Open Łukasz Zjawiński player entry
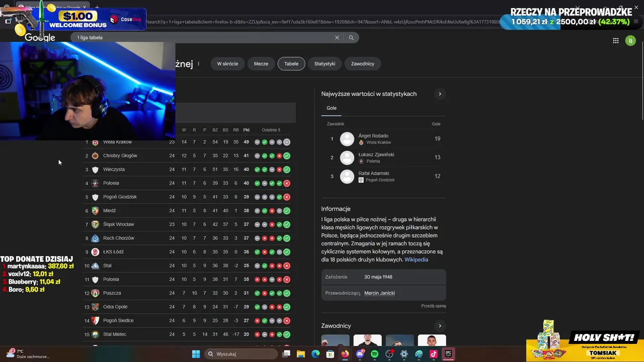 point(383,158)
